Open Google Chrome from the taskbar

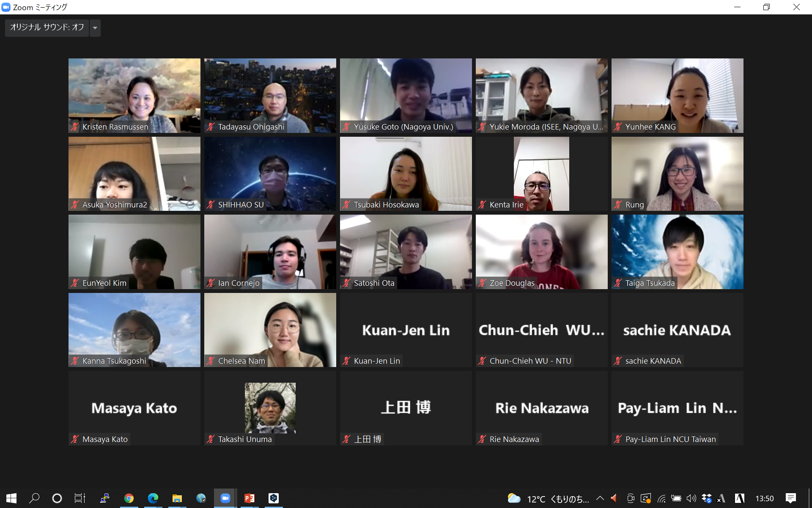tap(129, 498)
